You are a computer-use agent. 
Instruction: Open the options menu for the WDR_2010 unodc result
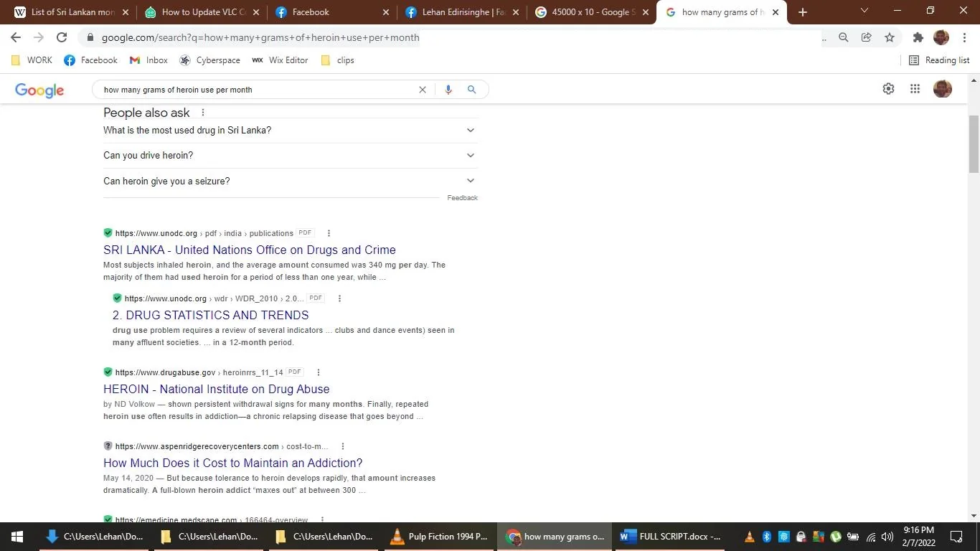[x=339, y=298]
